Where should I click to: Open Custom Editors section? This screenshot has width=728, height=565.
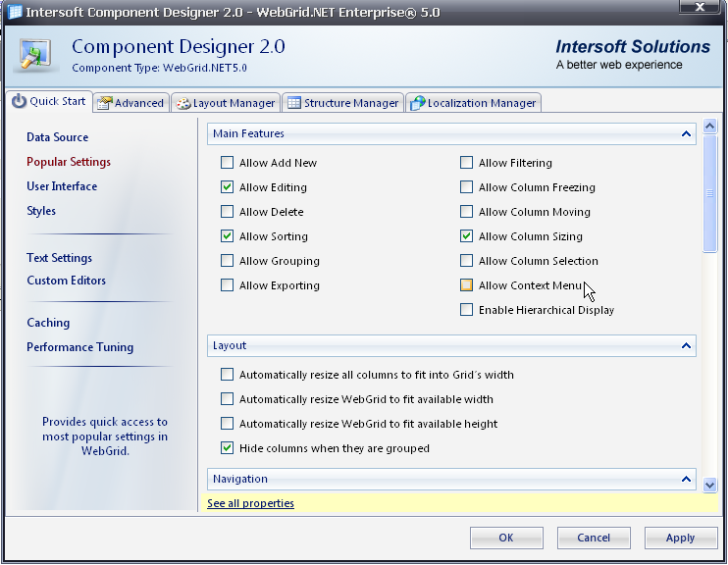coord(67,281)
